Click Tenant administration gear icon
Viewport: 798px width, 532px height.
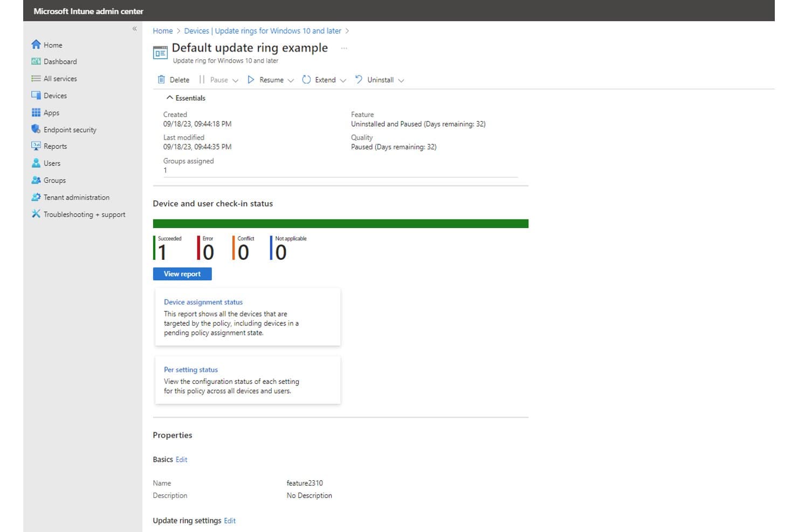pyautogui.click(x=36, y=197)
